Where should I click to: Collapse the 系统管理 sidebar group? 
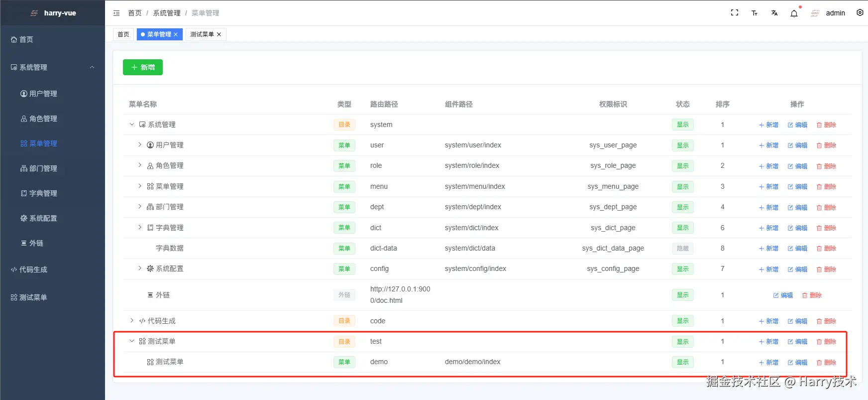(x=52, y=67)
